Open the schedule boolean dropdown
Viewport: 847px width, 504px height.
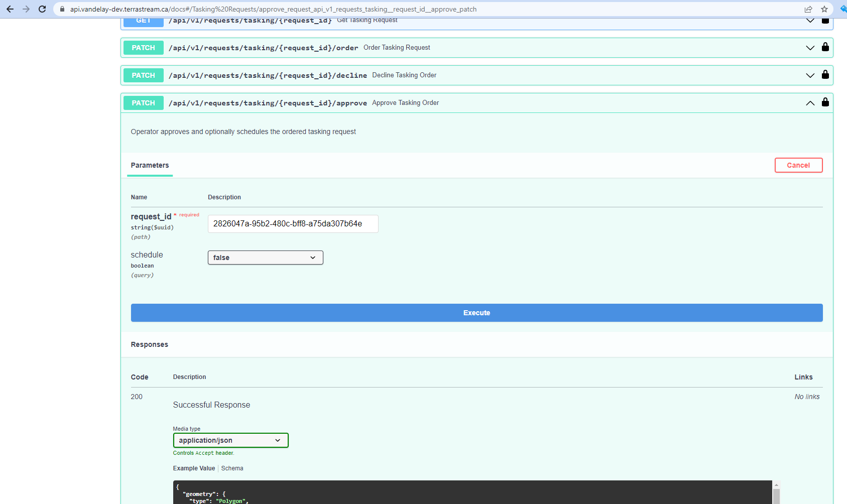(x=266, y=258)
